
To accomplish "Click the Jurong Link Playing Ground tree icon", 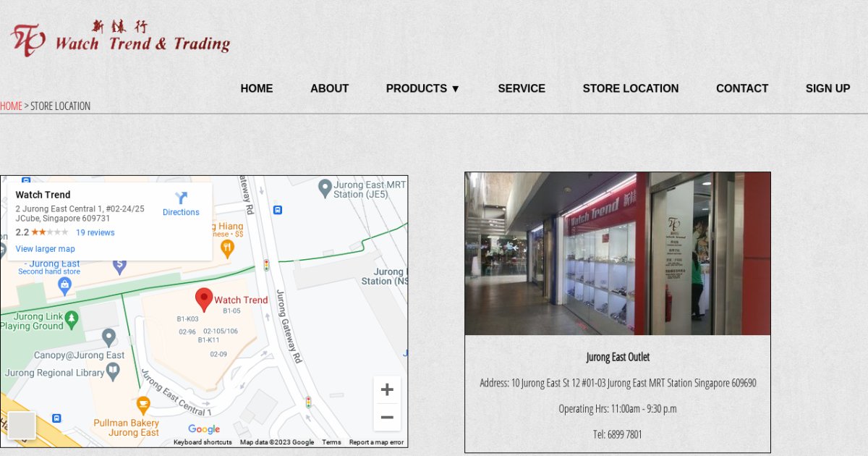I will (x=71, y=318).
